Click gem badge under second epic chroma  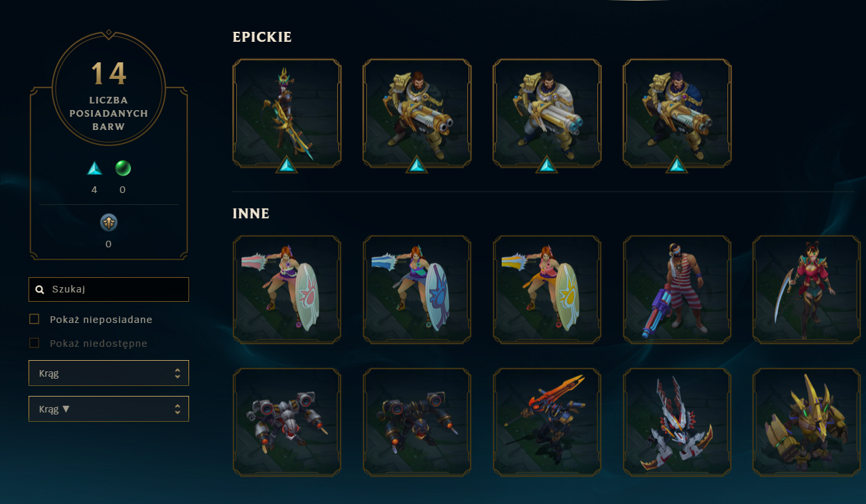417,164
